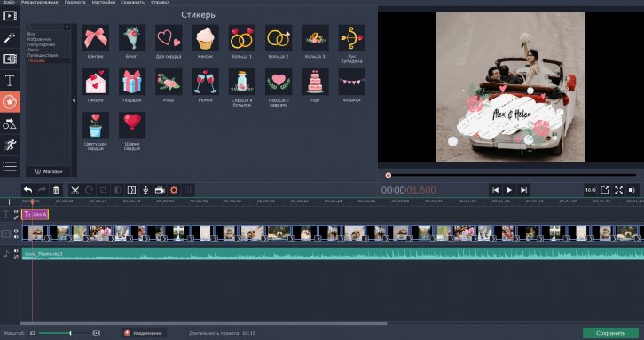Open the Справка menu
644x340 pixels.
tap(160, 3)
